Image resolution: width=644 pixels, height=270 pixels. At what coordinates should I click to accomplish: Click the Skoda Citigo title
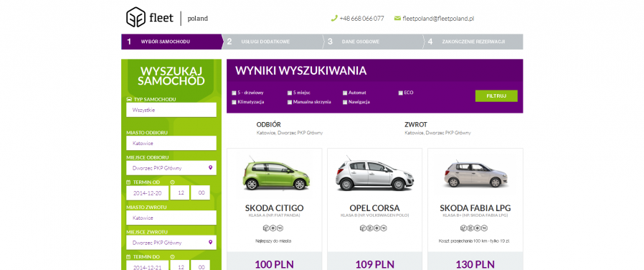pyautogui.click(x=275, y=208)
